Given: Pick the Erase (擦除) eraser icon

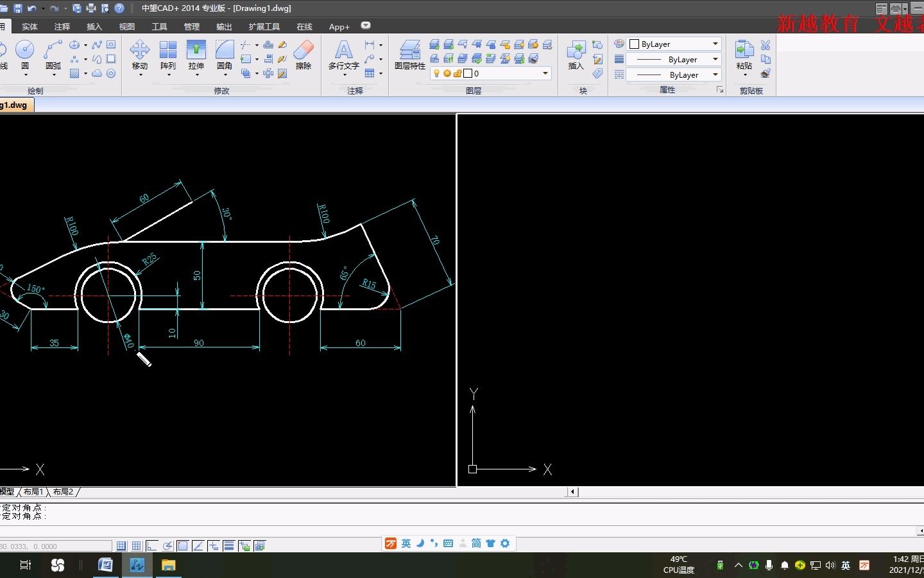Looking at the screenshot, I should click(304, 50).
